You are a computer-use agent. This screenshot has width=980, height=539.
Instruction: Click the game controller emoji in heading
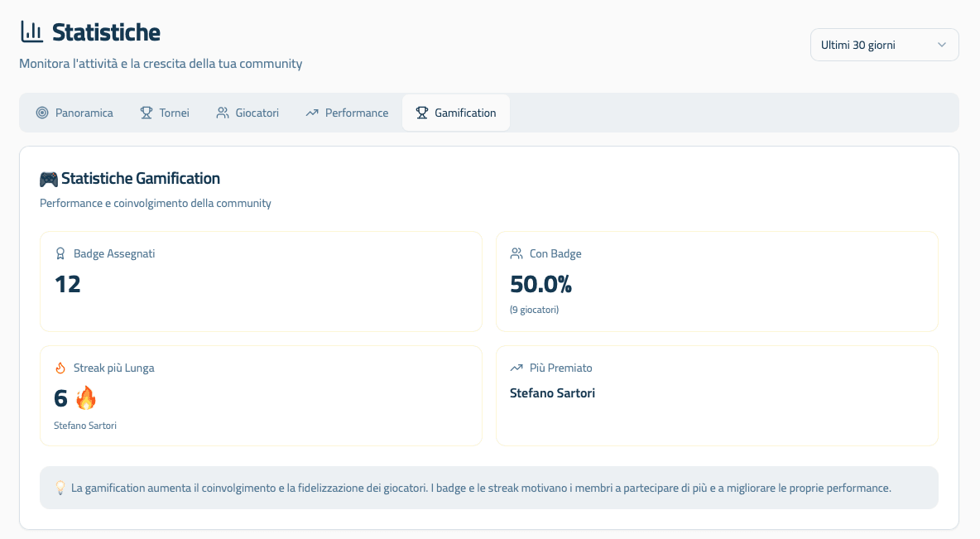[49, 178]
